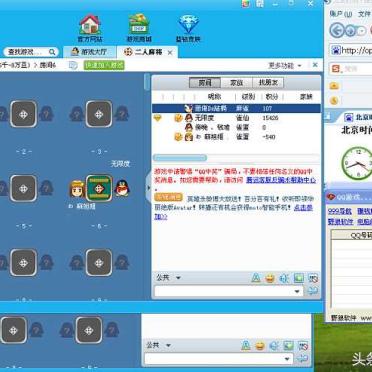This screenshot has width=372, height=372.
Task: Click the green quick join game button
Action: pos(104,65)
